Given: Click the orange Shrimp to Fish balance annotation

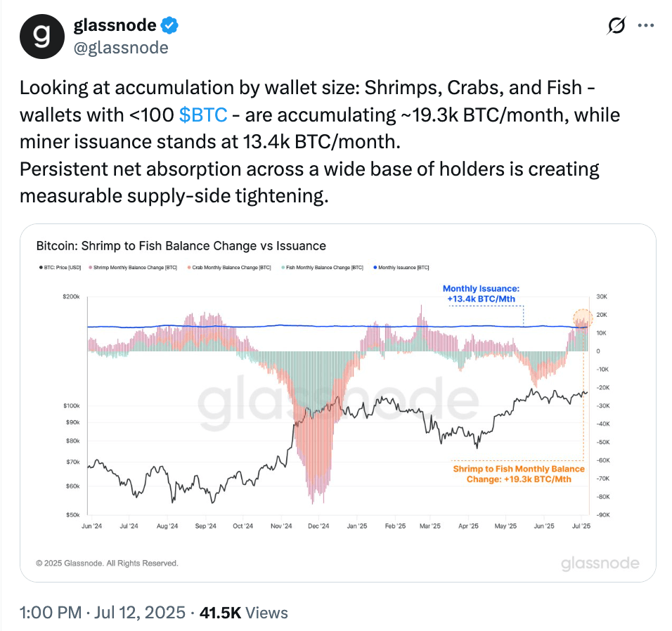Looking at the screenshot, I should tap(518, 474).
